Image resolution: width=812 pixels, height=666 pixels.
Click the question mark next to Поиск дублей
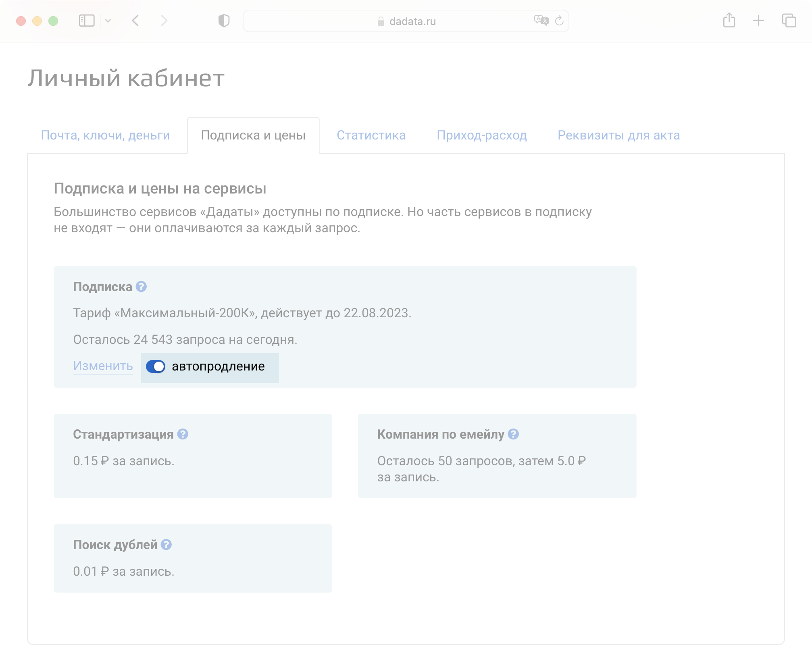coord(166,545)
